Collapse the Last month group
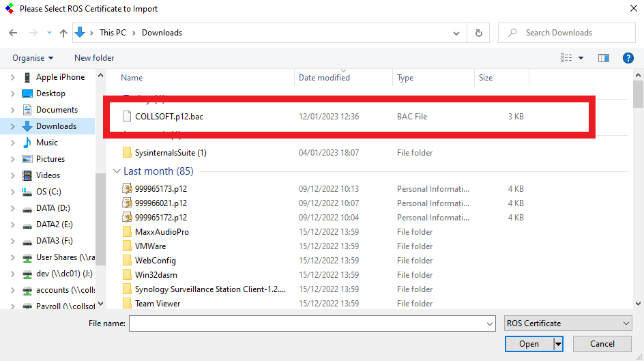644x361 pixels. pos(118,171)
